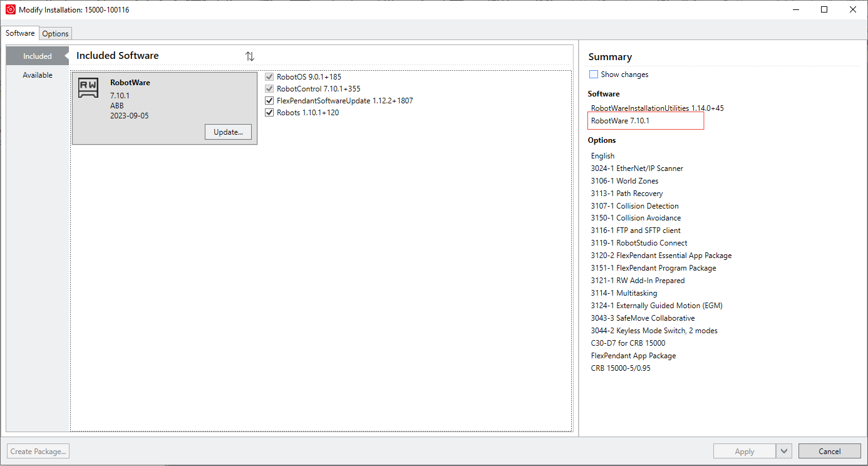Click 3119-1 RobotStudio Connect option

click(x=639, y=243)
